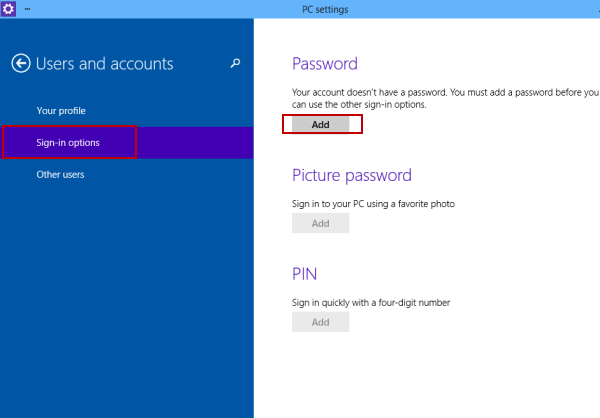
Task: Click empty blue sidebar area below Other users
Action: (x=126, y=299)
